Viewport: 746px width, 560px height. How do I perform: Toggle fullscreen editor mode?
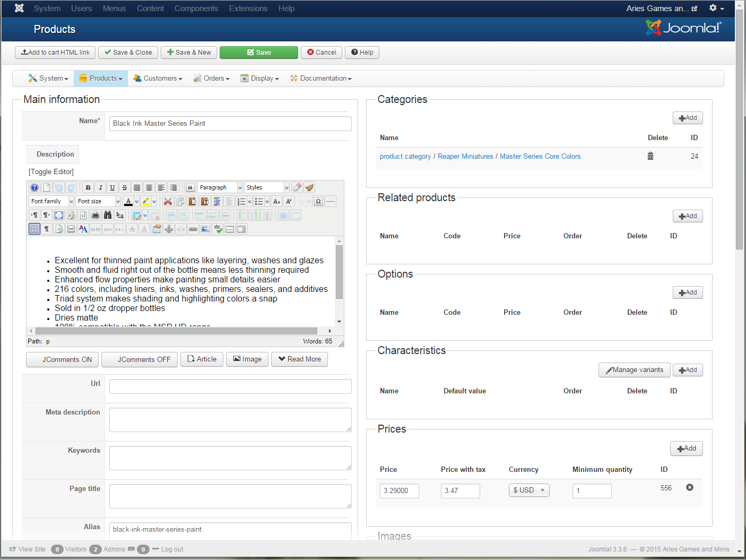click(x=59, y=215)
